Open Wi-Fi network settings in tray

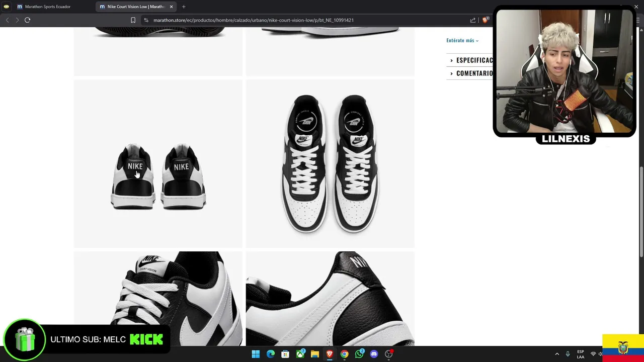(x=593, y=354)
